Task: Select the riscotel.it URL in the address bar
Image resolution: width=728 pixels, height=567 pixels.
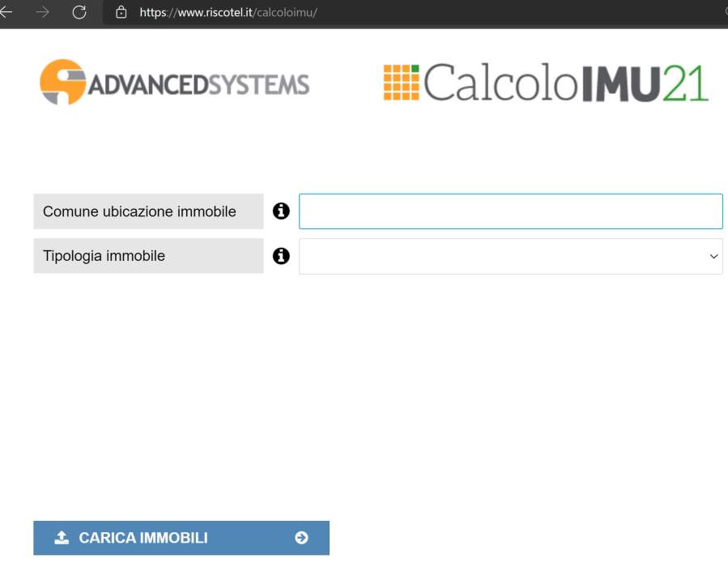Action: (228, 12)
